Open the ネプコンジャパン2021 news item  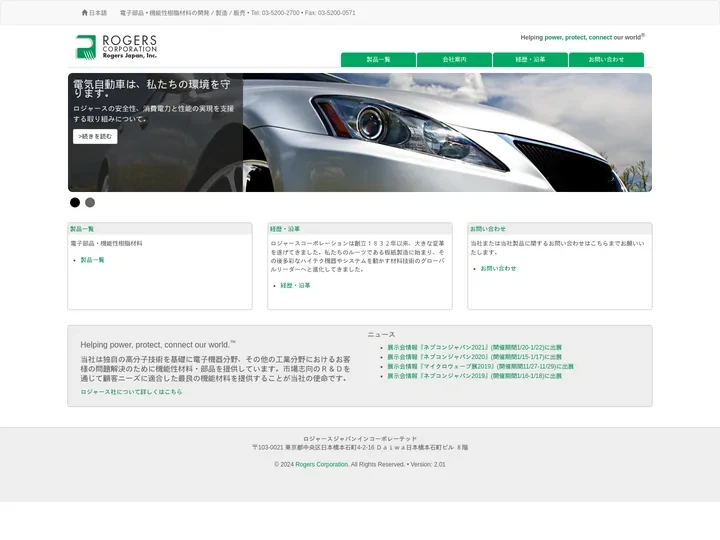click(x=474, y=348)
